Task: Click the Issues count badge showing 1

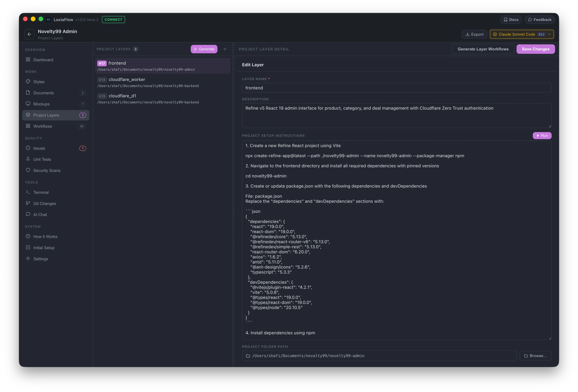Action: point(83,148)
